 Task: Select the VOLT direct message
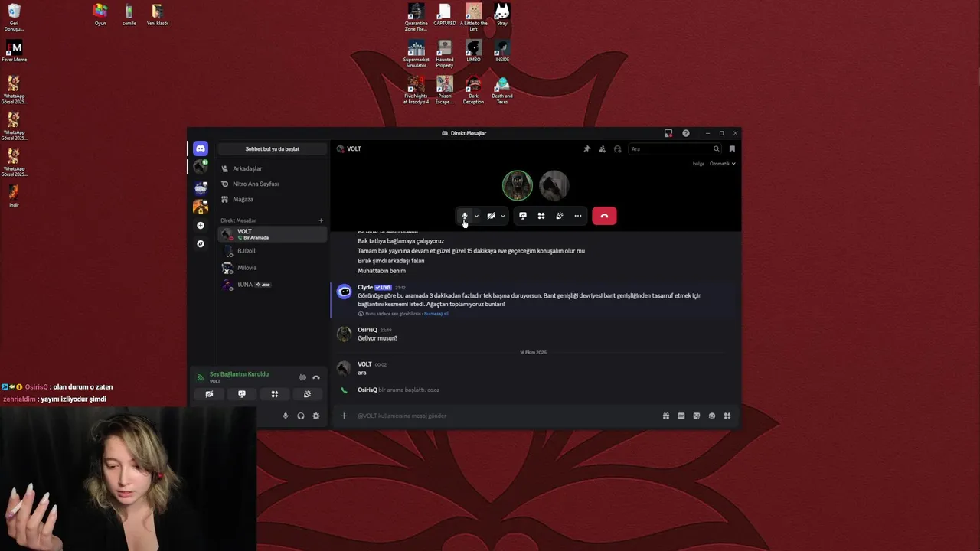click(x=273, y=234)
